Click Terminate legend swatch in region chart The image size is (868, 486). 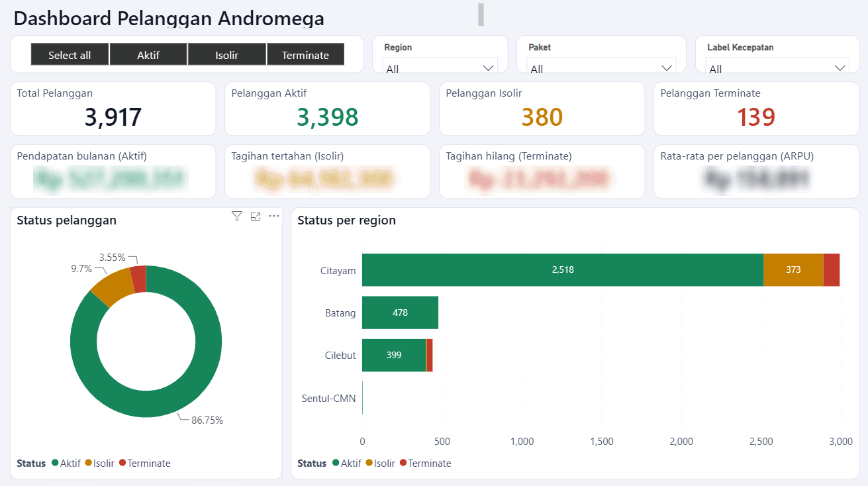(x=403, y=463)
